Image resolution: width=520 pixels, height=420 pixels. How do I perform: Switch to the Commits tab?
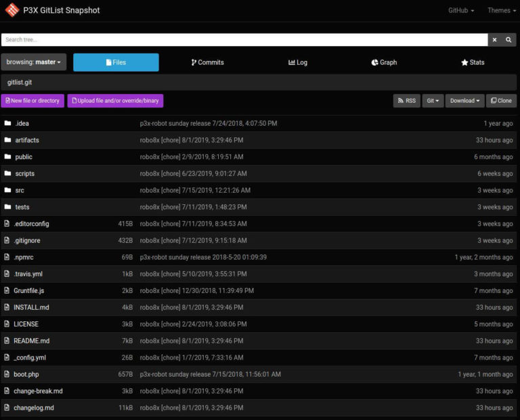point(208,62)
